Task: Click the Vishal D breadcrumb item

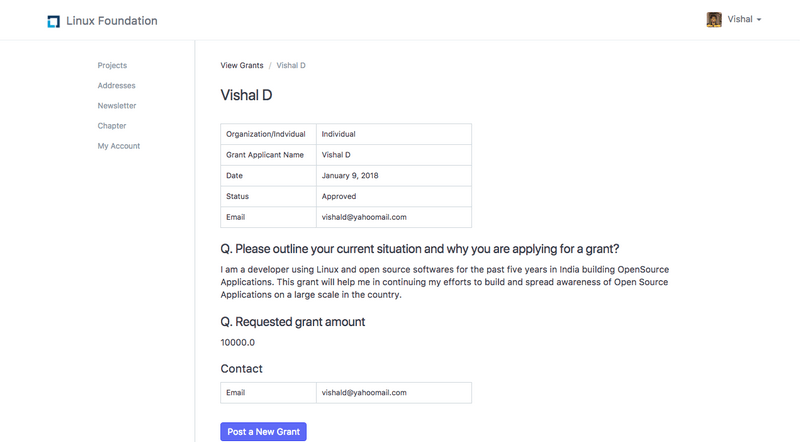Action: [291, 65]
